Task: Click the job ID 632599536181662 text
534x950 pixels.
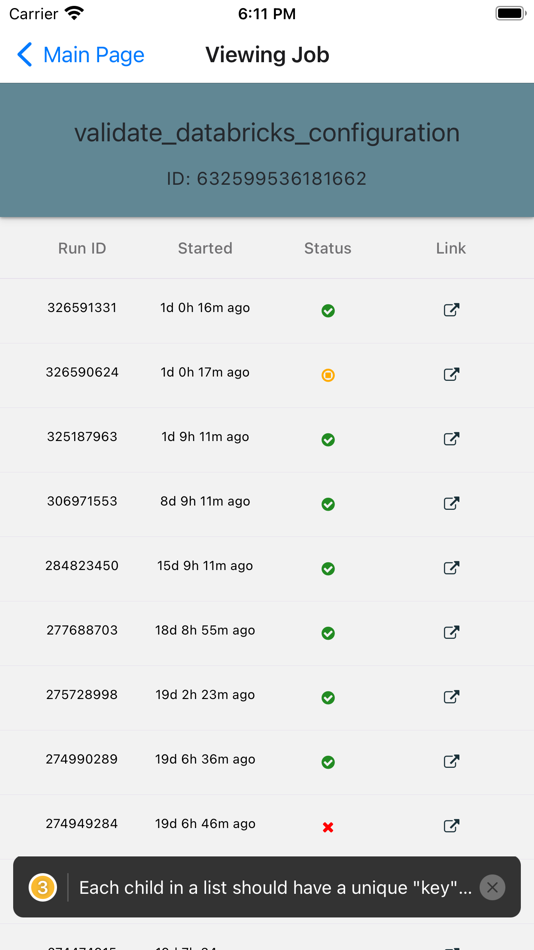Action: pyautogui.click(x=267, y=179)
